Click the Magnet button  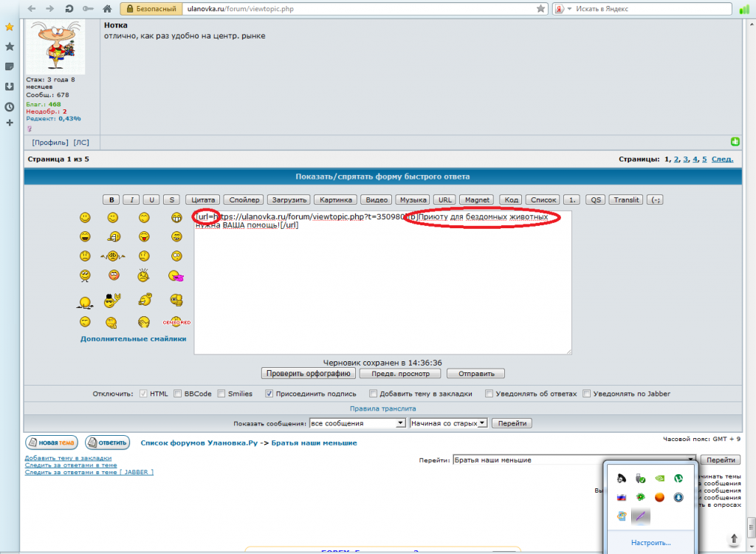tap(478, 199)
